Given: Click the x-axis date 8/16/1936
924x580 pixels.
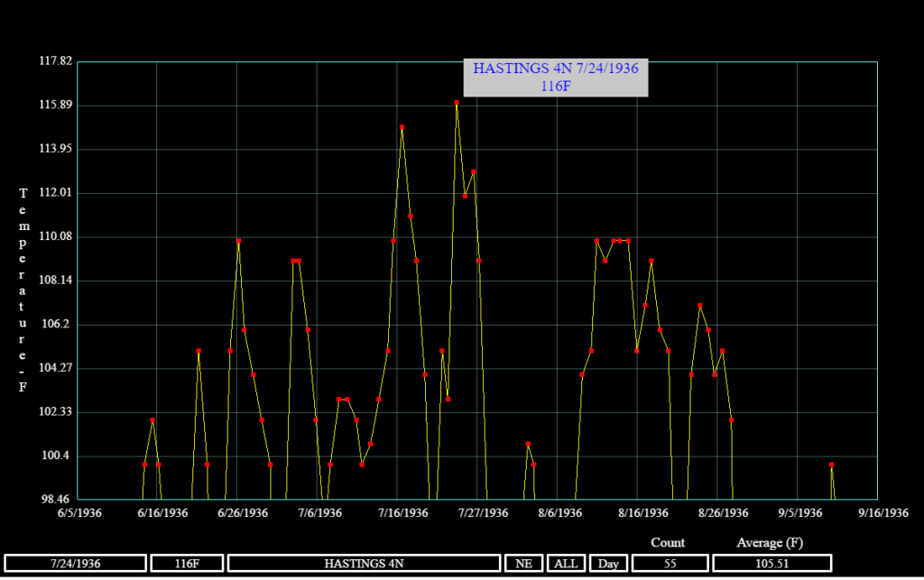Looking at the screenshot, I should point(643,513).
